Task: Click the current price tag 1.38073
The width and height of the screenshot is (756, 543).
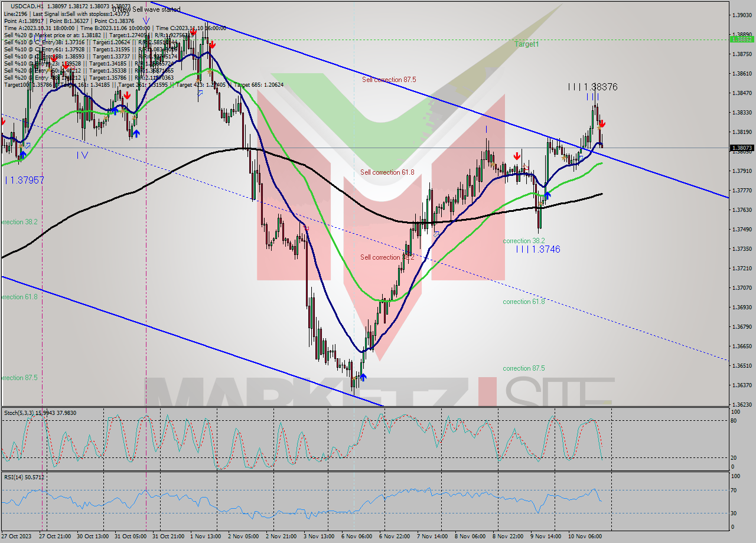Action: [741, 148]
